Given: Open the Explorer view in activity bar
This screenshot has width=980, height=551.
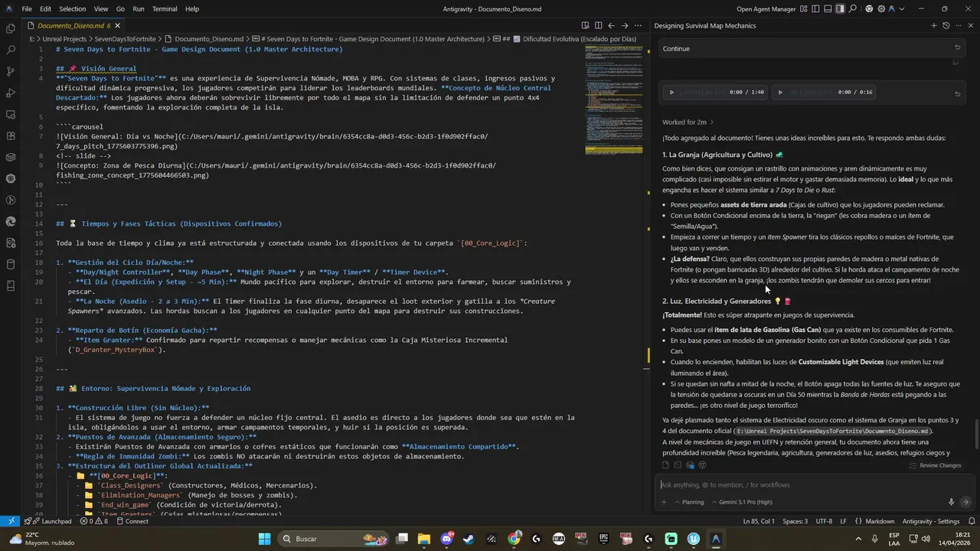Looking at the screenshot, I should click(x=11, y=28).
